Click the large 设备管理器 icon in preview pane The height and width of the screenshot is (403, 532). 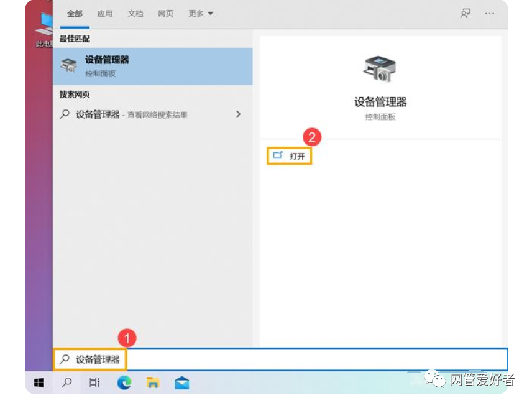pos(380,68)
